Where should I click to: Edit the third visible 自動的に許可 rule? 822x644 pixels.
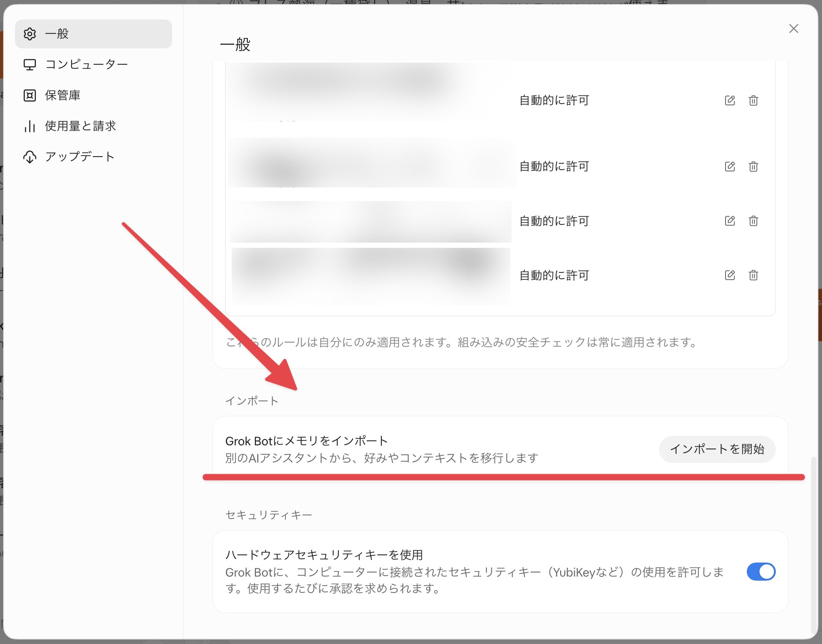730,221
